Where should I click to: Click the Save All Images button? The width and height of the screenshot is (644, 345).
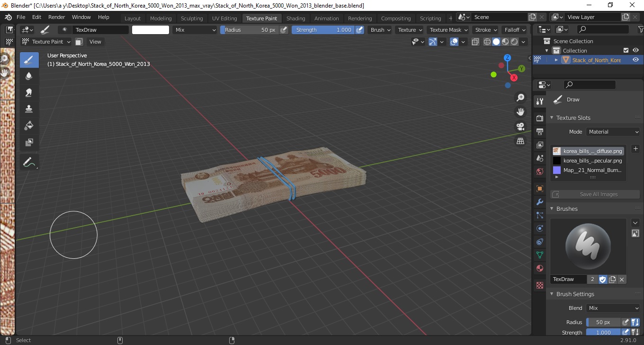tap(595, 194)
